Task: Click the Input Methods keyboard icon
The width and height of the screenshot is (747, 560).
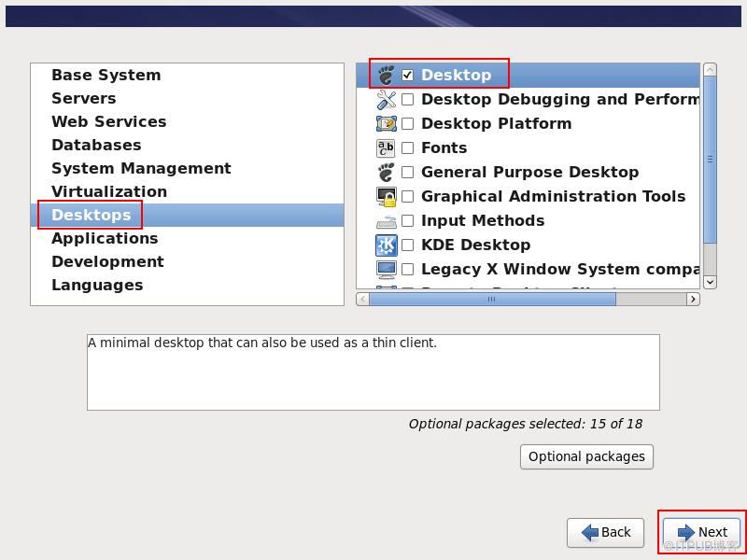Action: [387, 221]
